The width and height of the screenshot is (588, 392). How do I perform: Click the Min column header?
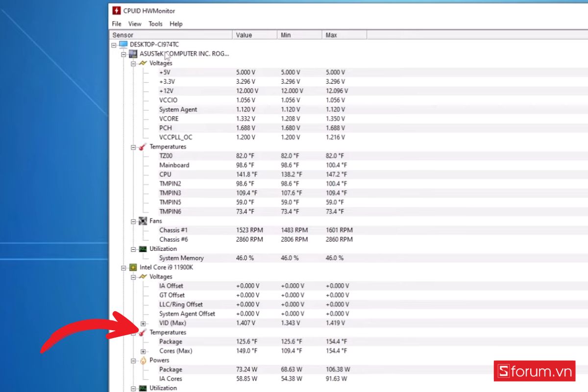[299, 35]
